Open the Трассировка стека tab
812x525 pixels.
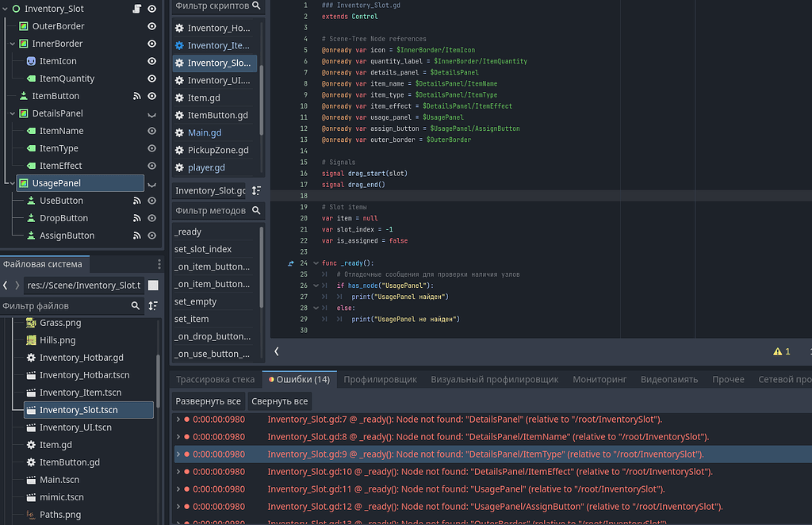pyautogui.click(x=215, y=379)
